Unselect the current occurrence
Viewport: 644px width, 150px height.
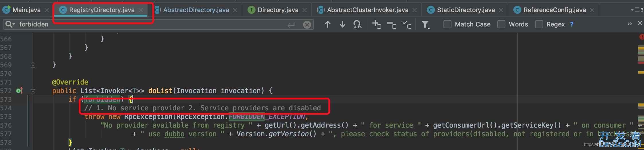(391, 25)
